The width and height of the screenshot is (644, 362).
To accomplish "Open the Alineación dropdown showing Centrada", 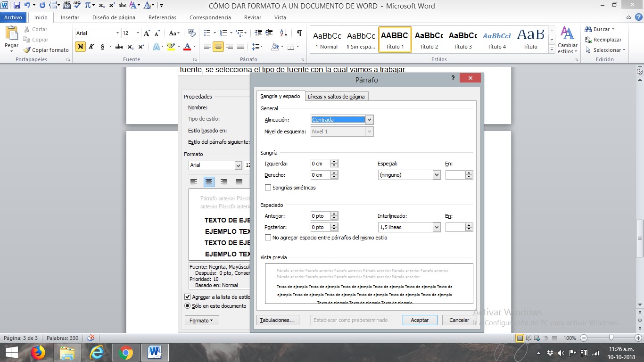I will [x=369, y=120].
